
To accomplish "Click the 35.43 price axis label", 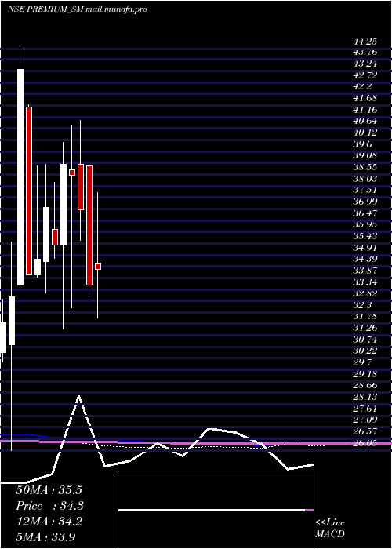I will pos(365,236).
